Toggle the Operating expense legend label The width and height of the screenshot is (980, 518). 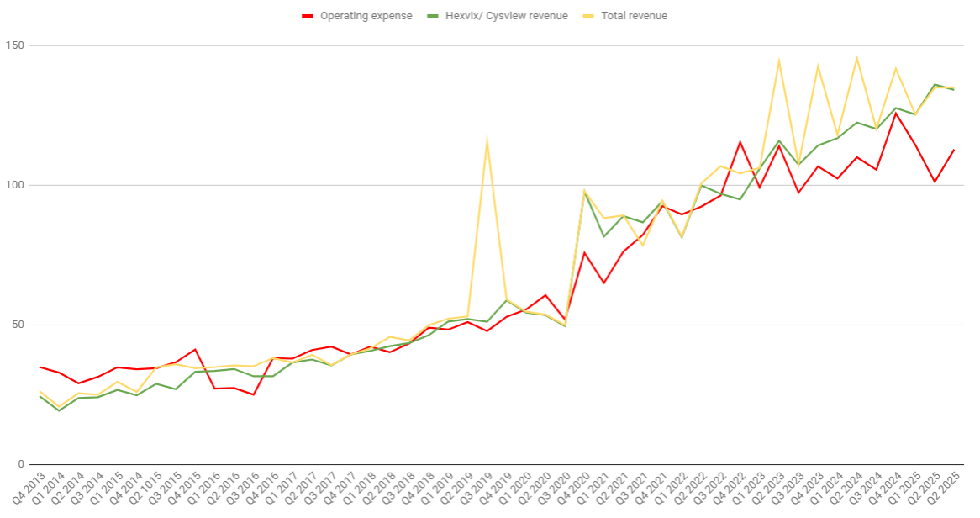pyautogui.click(x=366, y=16)
